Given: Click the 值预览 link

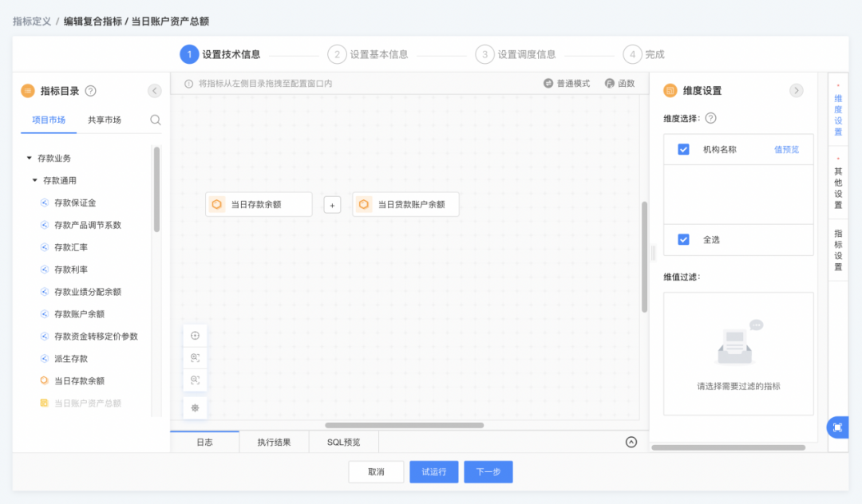Looking at the screenshot, I should (x=786, y=149).
